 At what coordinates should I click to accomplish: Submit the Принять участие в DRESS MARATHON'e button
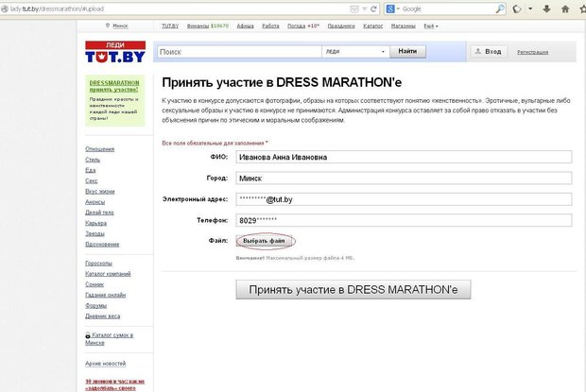pyautogui.click(x=353, y=290)
